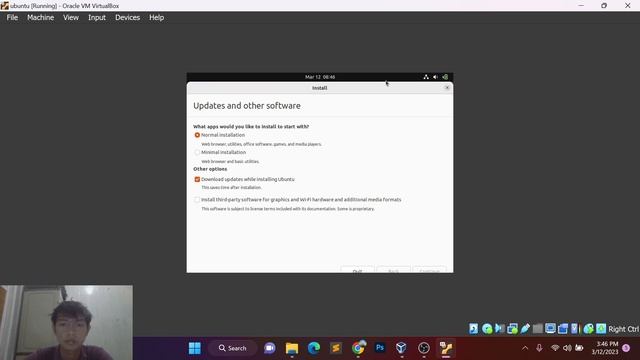Click the VirtualBox display status icon

[x=550, y=329]
